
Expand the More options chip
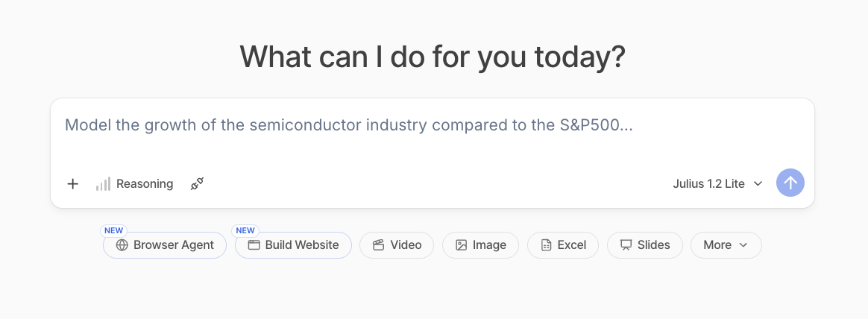[726, 245]
